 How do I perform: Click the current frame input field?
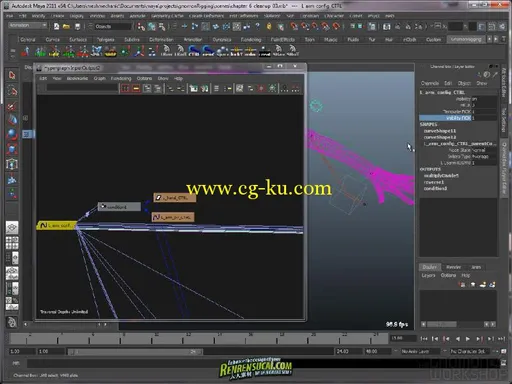pyautogui.click(x=403, y=338)
